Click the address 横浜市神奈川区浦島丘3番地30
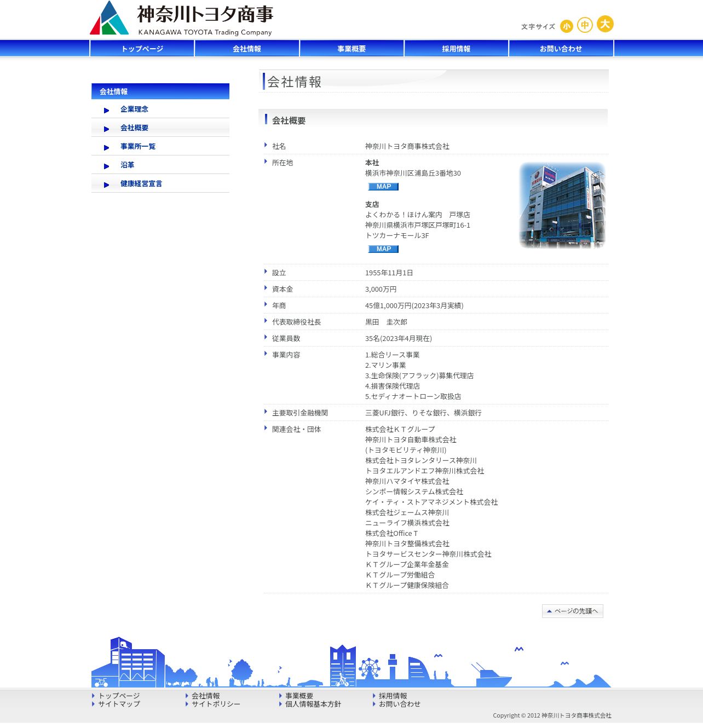 click(x=413, y=174)
